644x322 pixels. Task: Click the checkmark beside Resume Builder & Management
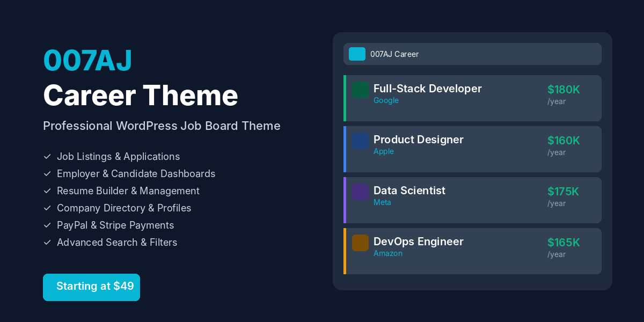click(x=47, y=191)
